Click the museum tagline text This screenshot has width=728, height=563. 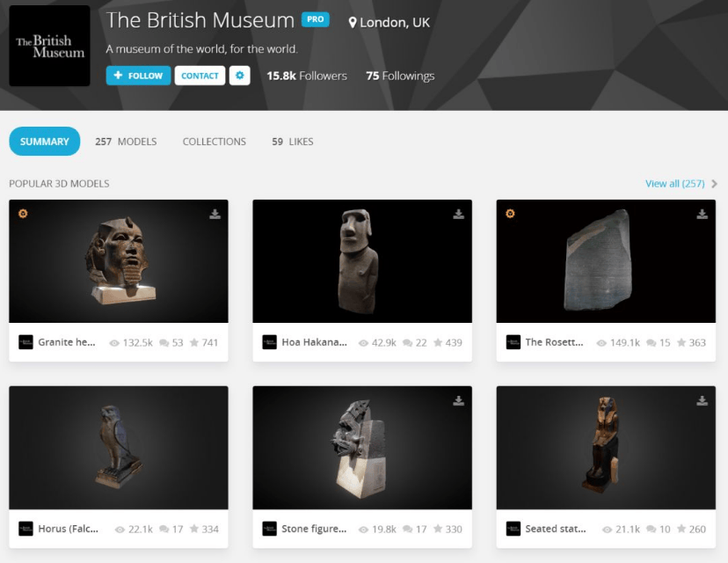click(x=202, y=48)
